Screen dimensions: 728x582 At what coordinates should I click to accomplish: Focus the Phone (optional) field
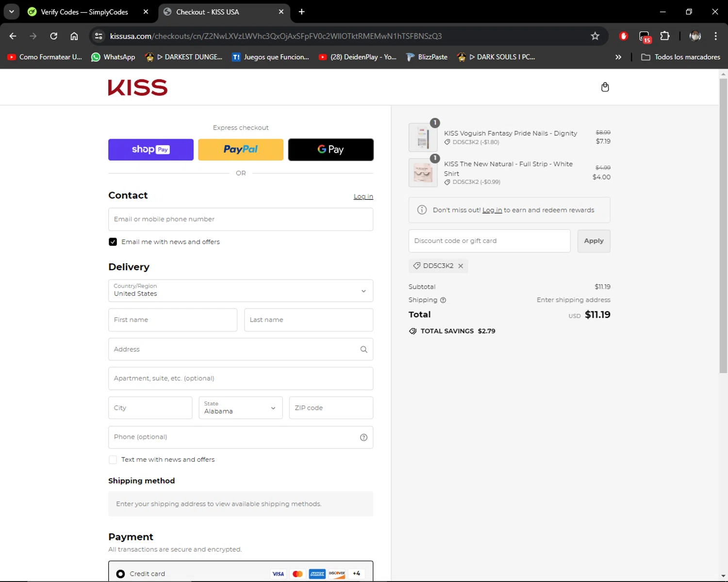point(241,437)
